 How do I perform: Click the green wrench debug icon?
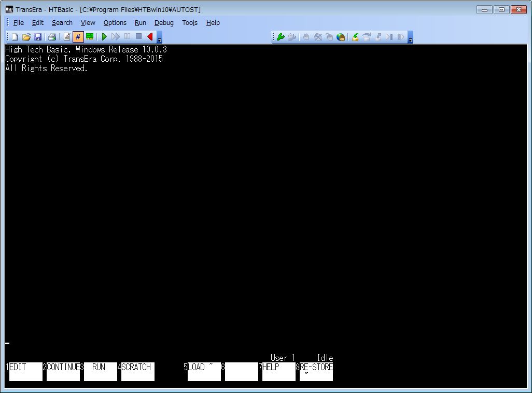[x=281, y=37]
